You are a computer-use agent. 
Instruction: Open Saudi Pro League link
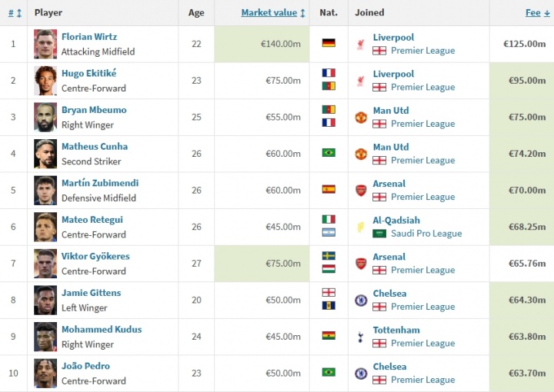click(x=426, y=234)
